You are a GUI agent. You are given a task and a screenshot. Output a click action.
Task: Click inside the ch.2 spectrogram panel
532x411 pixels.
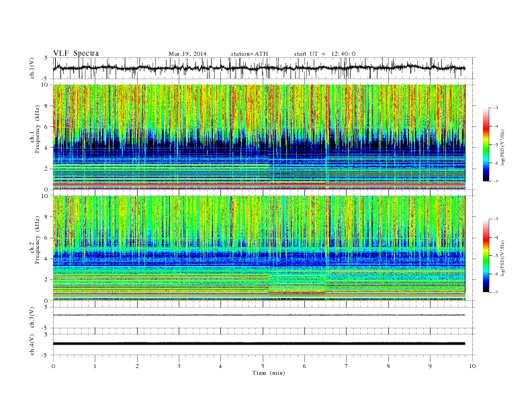point(259,248)
